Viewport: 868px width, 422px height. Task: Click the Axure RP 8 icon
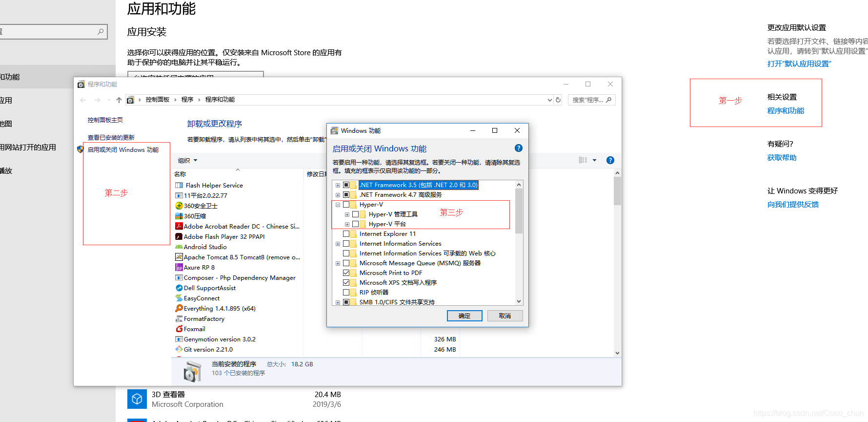click(179, 267)
